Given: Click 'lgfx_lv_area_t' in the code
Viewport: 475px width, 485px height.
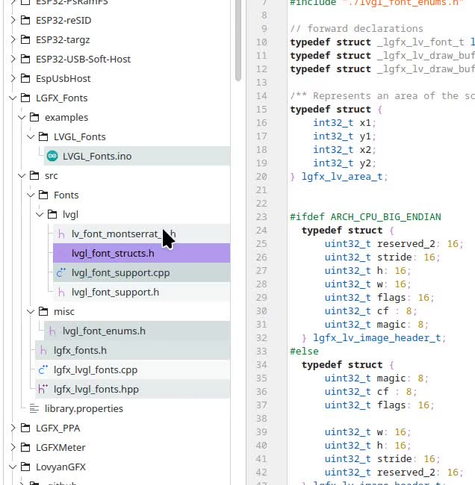Looking at the screenshot, I should (342, 177).
